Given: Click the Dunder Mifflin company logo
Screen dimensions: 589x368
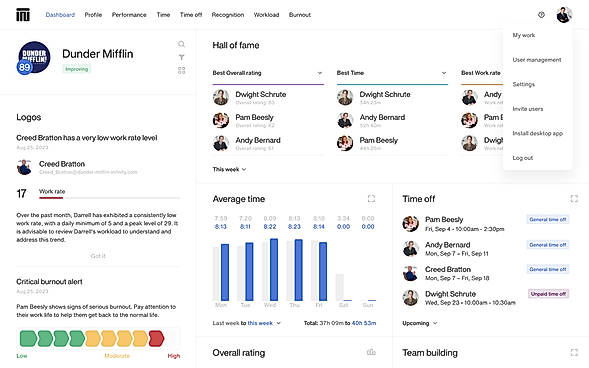Looking at the screenshot, I should (x=34, y=57).
